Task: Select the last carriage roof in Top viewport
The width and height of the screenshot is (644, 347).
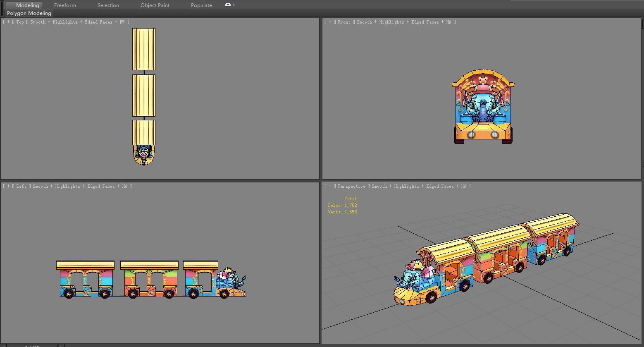Action: (x=144, y=49)
